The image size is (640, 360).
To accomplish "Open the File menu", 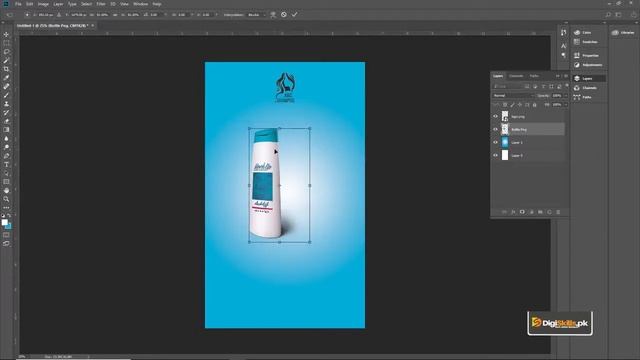I will tap(18, 4).
